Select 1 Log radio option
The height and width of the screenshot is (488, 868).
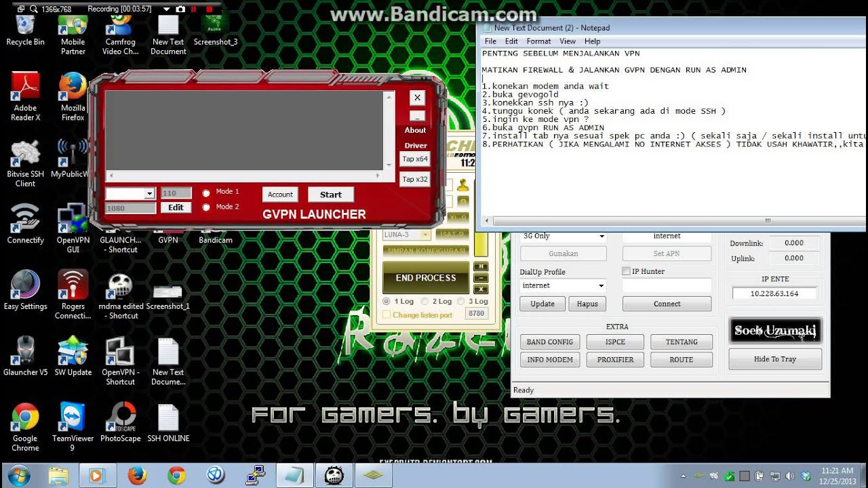click(387, 301)
